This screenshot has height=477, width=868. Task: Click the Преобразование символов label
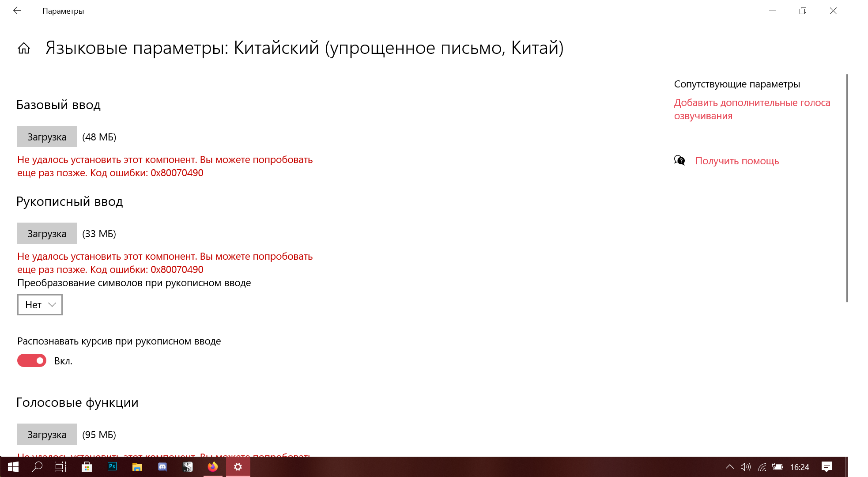(134, 283)
